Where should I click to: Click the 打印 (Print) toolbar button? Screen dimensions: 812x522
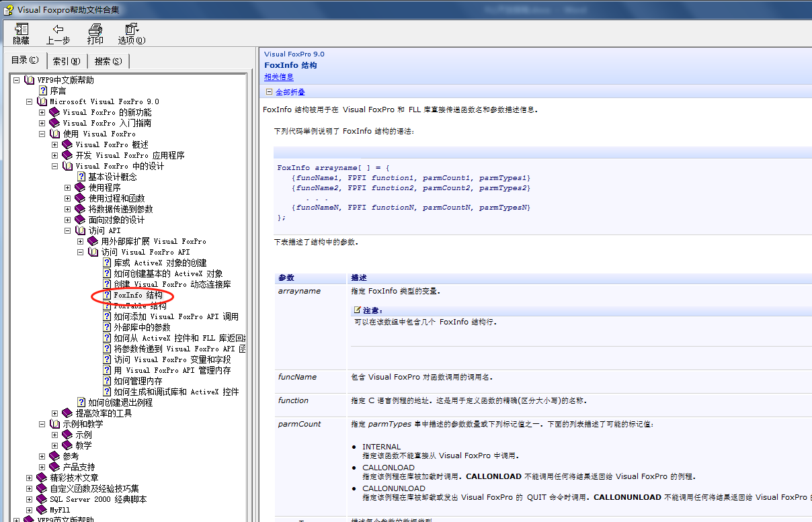[95, 34]
